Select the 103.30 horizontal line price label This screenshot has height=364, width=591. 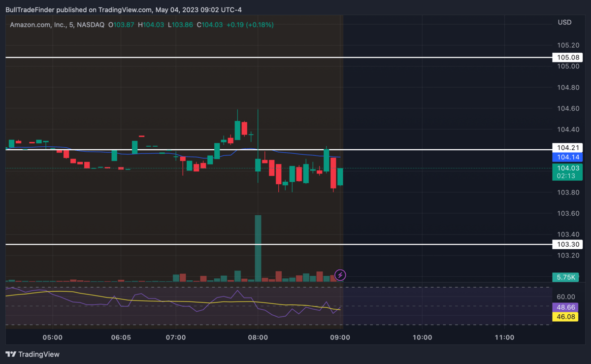567,244
